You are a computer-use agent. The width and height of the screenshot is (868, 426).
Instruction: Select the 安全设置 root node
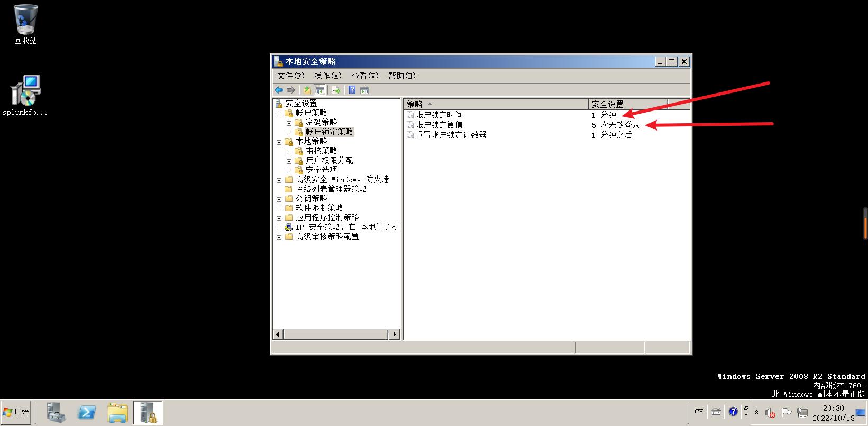(x=301, y=103)
